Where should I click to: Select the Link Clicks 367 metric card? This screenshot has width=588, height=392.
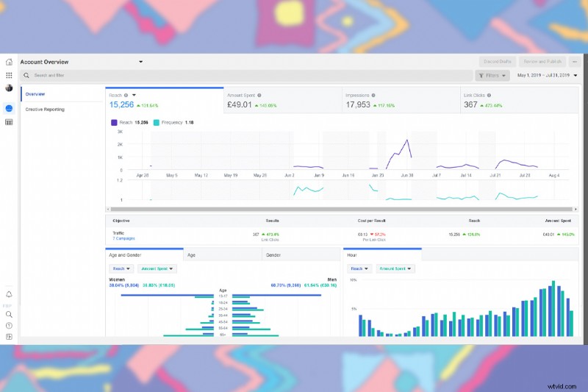[x=520, y=100]
